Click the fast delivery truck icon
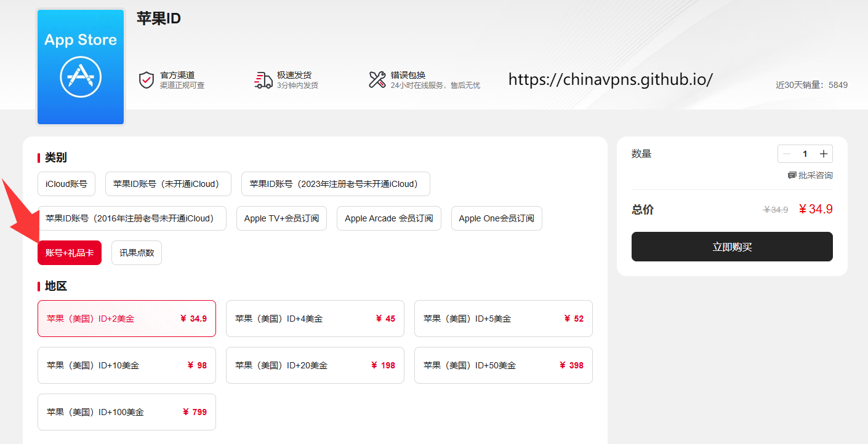The image size is (868, 444). pyautogui.click(x=263, y=80)
